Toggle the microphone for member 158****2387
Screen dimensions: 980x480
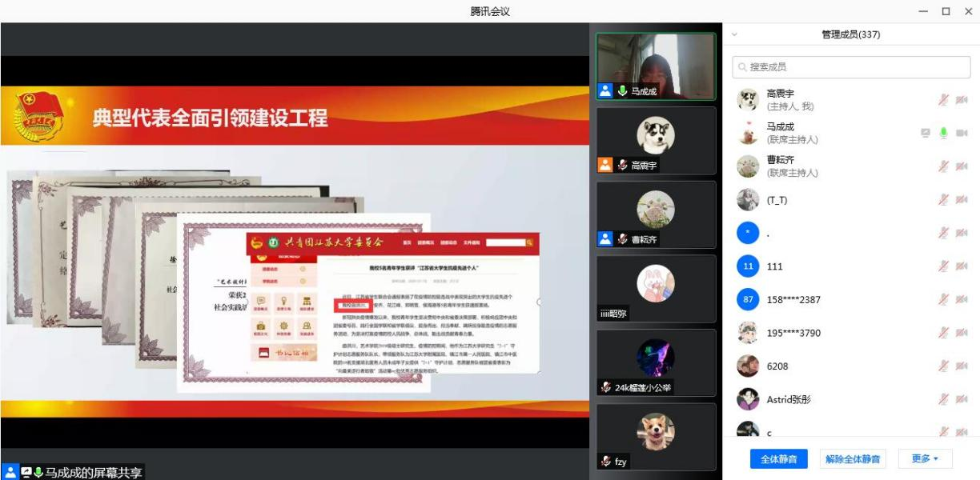[945, 300]
